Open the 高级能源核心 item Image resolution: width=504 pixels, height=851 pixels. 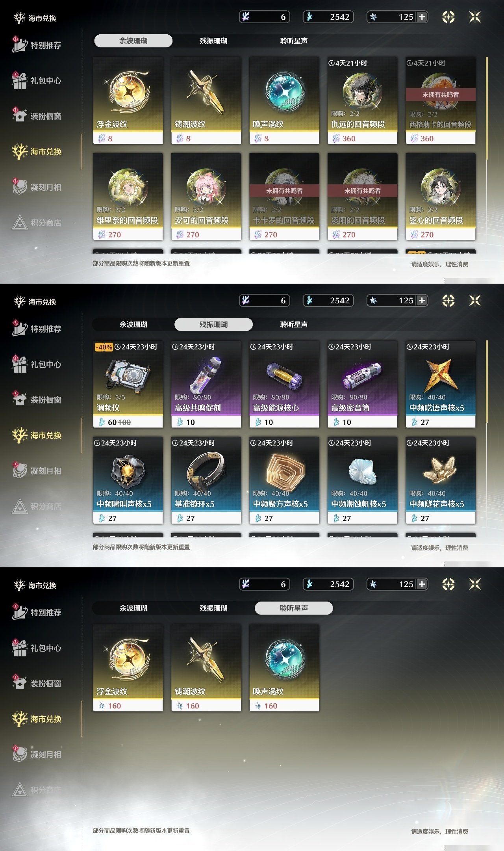pos(284,384)
